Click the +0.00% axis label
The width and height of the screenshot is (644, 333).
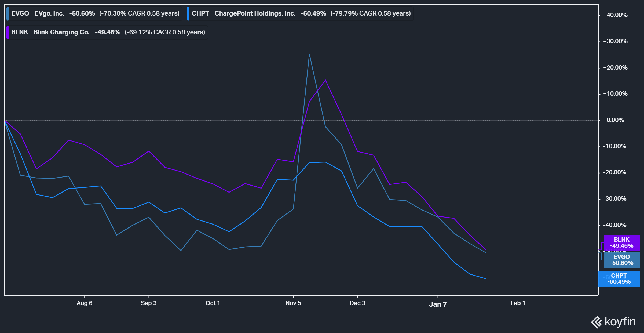tap(614, 120)
